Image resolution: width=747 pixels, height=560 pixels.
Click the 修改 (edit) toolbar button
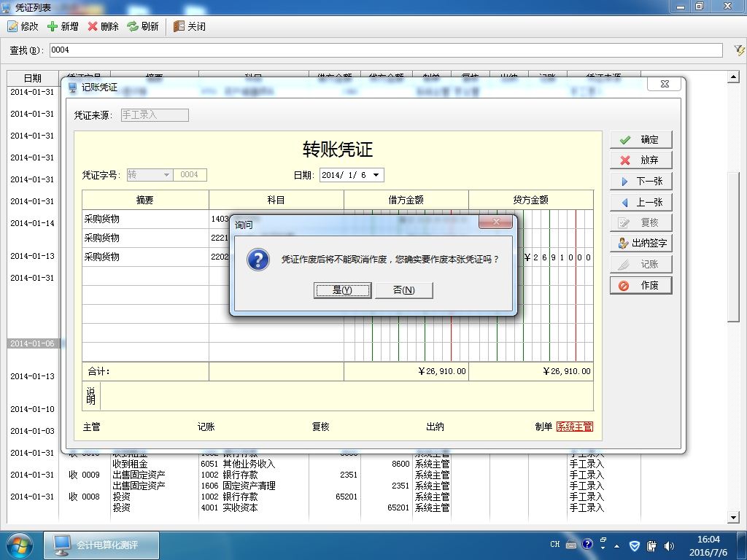[x=23, y=27]
